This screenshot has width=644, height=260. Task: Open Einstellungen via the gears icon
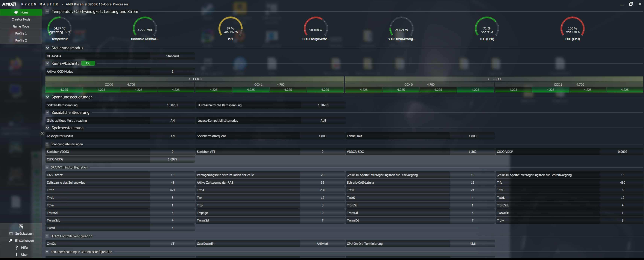tap(11, 241)
